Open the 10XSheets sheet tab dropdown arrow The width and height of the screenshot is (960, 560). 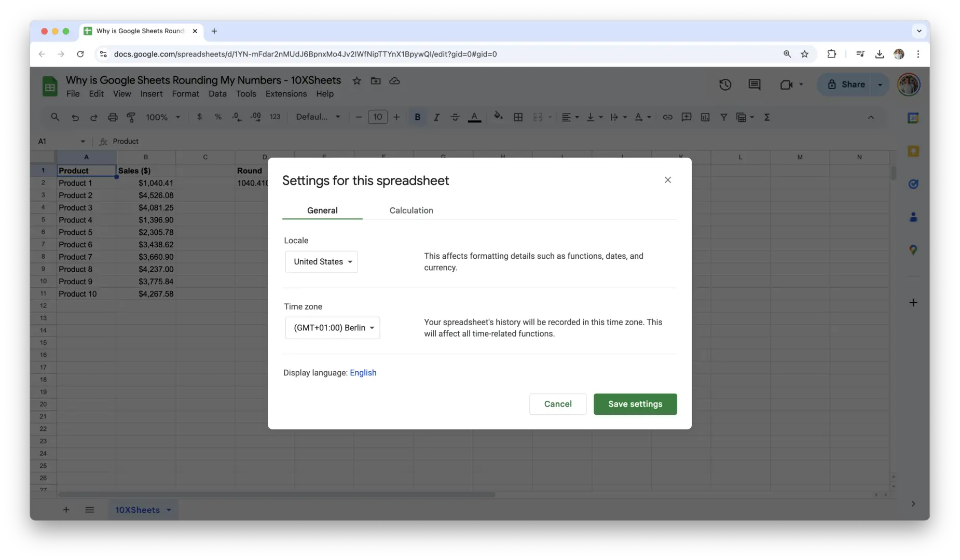169,510
